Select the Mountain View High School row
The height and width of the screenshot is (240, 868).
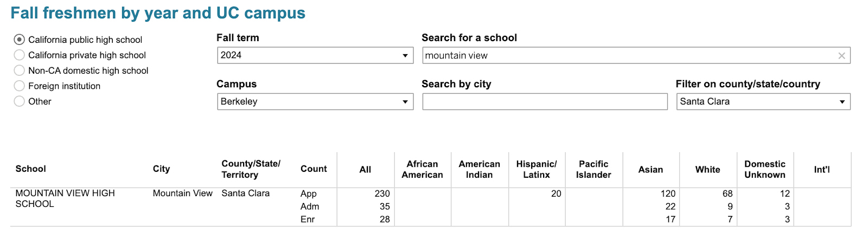(65, 198)
